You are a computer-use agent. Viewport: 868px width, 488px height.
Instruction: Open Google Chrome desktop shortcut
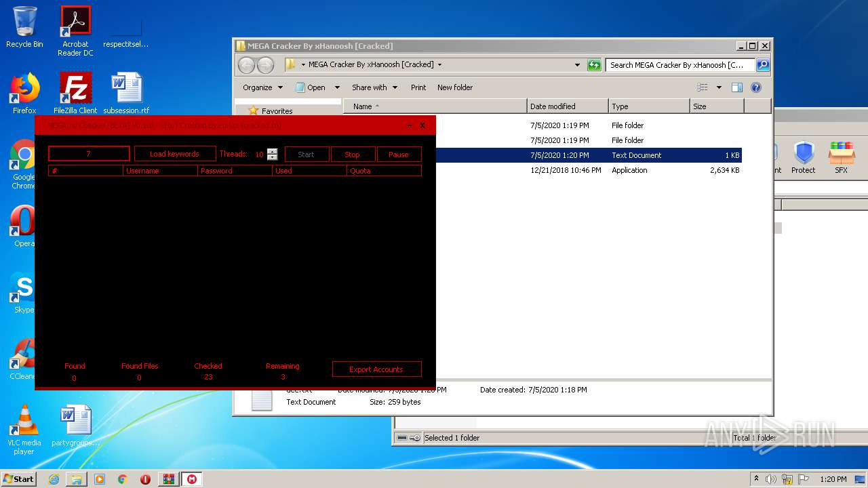(x=22, y=165)
